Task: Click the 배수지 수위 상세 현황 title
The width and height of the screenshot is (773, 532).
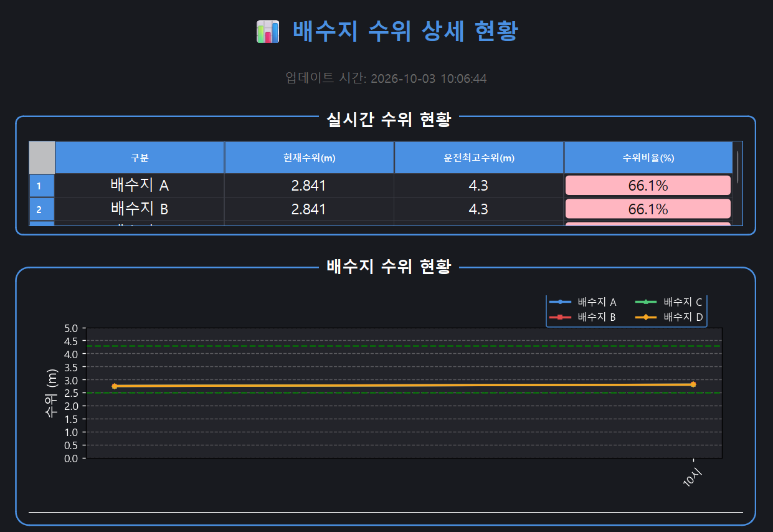Action: (405, 31)
